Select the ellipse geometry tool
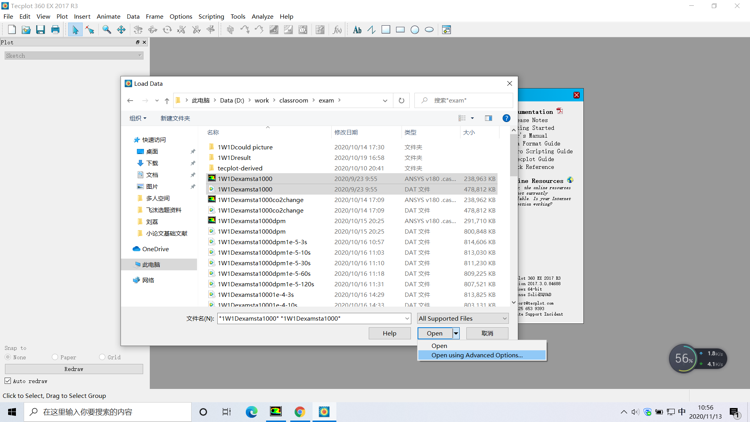The width and height of the screenshot is (750, 422). point(429,30)
